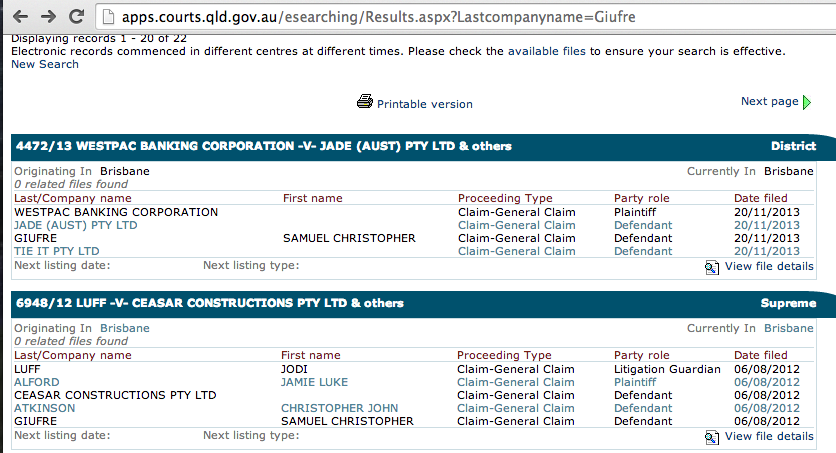Click the browser back arrow
The height and width of the screenshot is (453, 836).
click(x=21, y=17)
